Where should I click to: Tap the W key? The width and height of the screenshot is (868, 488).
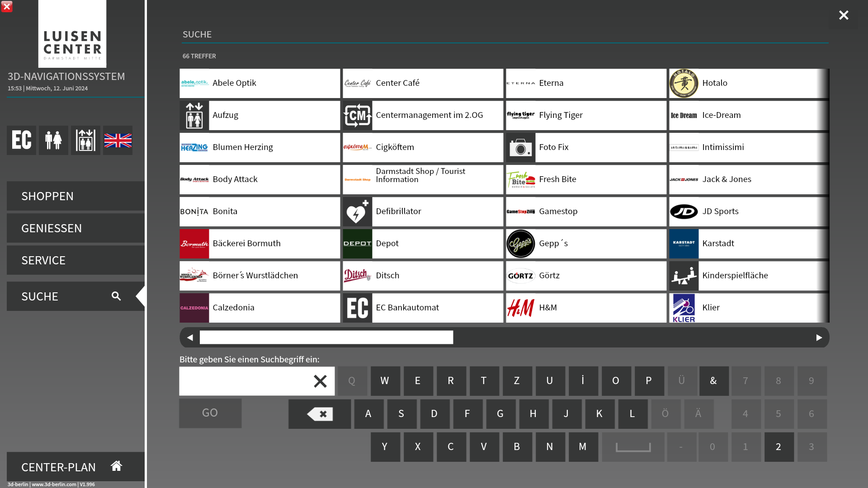click(x=385, y=381)
